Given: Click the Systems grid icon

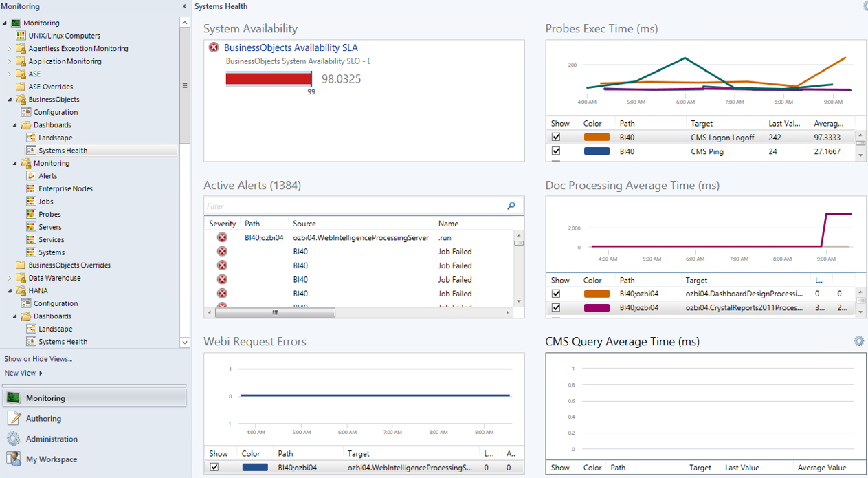Looking at the screenshot, I should point(31,252).
